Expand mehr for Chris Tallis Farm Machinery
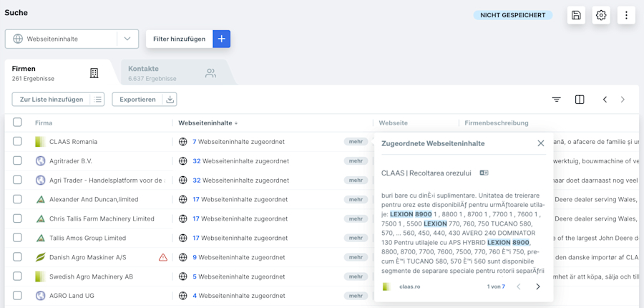This screenshot has height=308, width=644. [x=356, y=218]
